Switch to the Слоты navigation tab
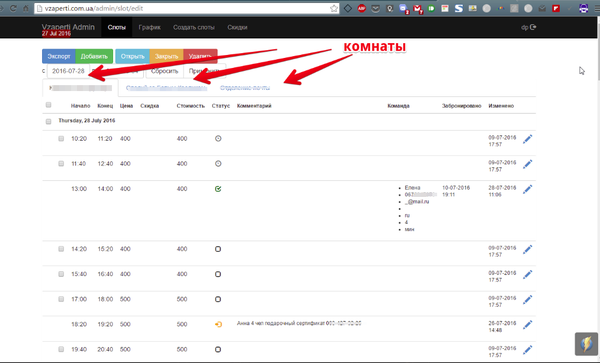 click(117, 27)
